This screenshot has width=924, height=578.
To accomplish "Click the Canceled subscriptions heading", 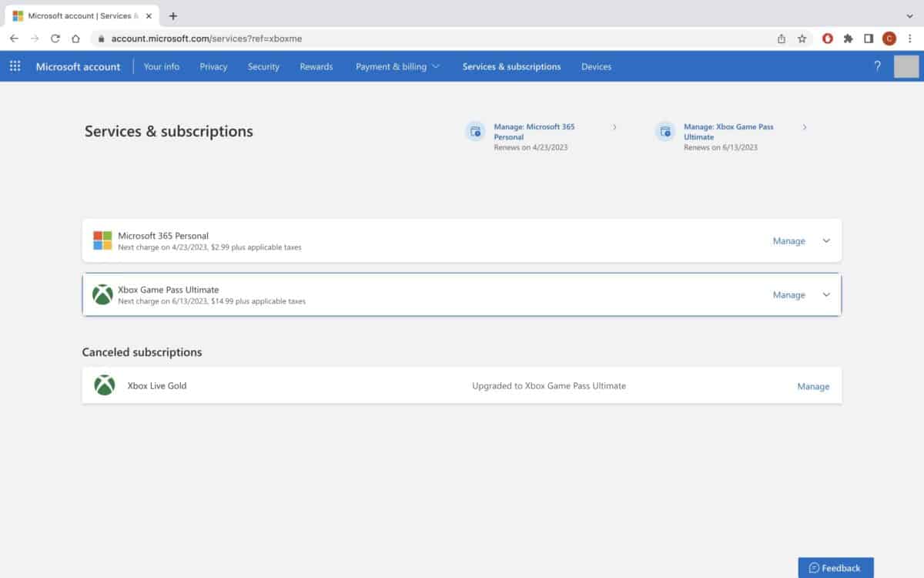I will (x=142, y=352).
